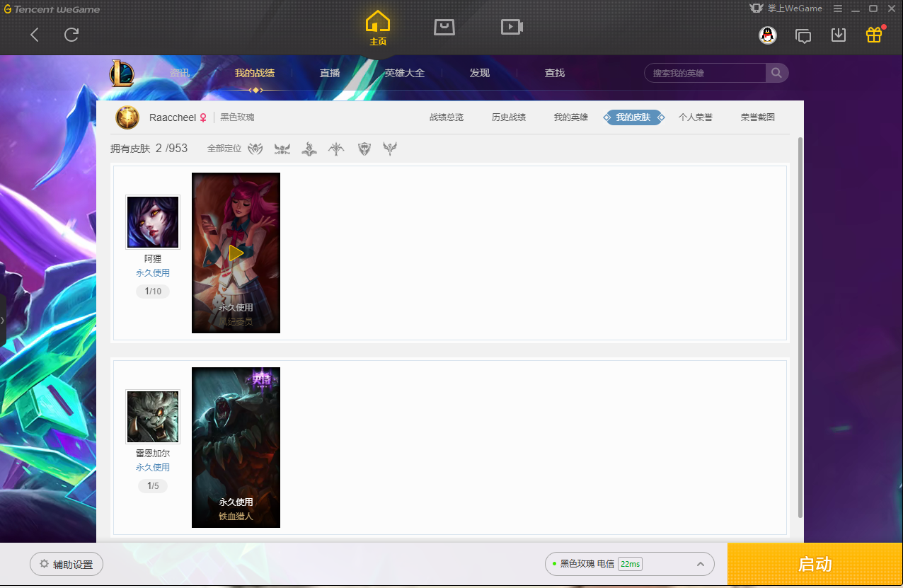This screenshot has width=903, height=588.
Task: Filter skins by shield tank role icon
Action: coord(364,149)
